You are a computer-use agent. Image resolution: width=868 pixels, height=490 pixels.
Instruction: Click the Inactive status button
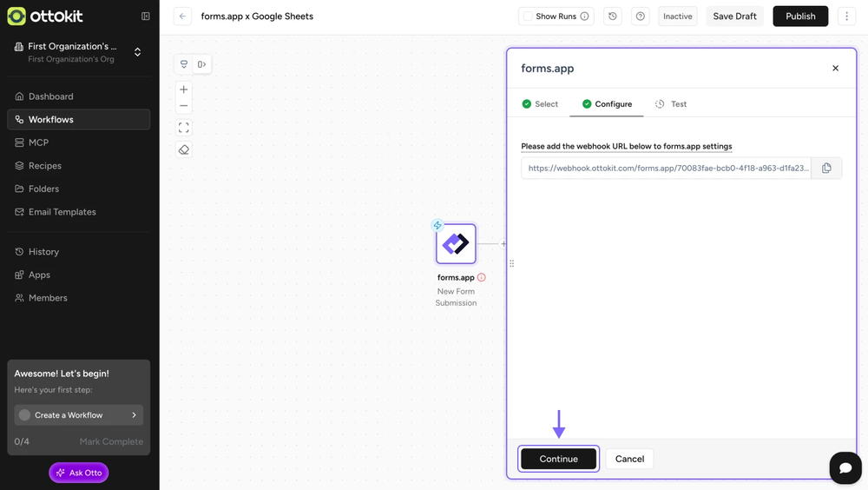pos(678,17)
